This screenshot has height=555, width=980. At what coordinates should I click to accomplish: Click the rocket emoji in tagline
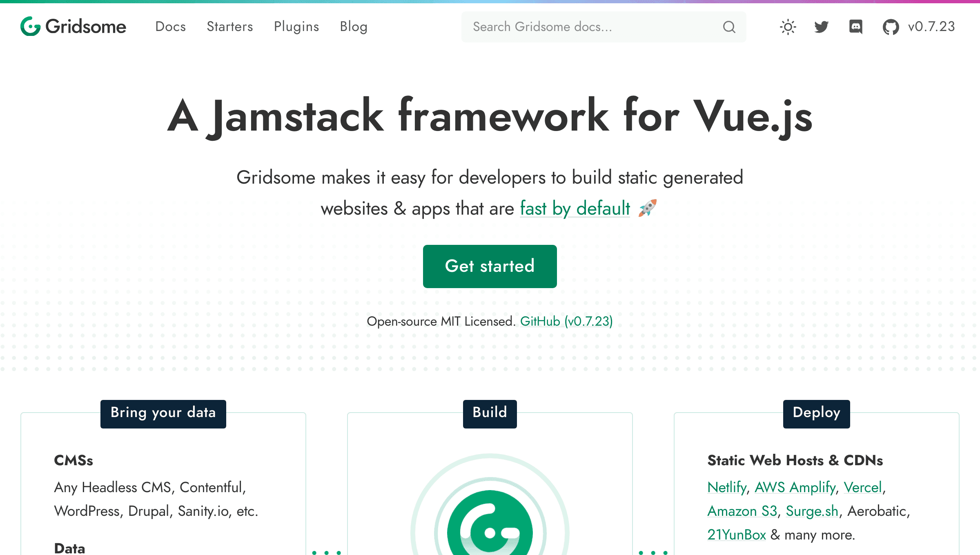(x=648, y=208)
